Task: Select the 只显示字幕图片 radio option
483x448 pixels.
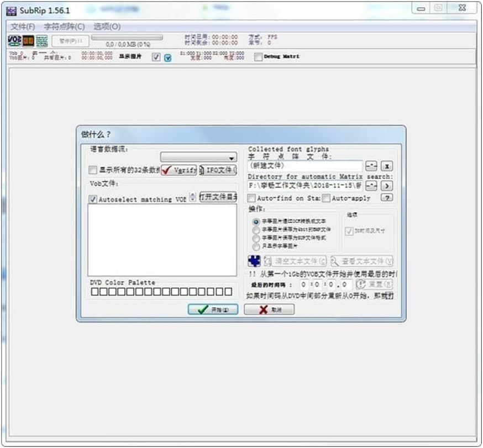Action: [256, 246]
